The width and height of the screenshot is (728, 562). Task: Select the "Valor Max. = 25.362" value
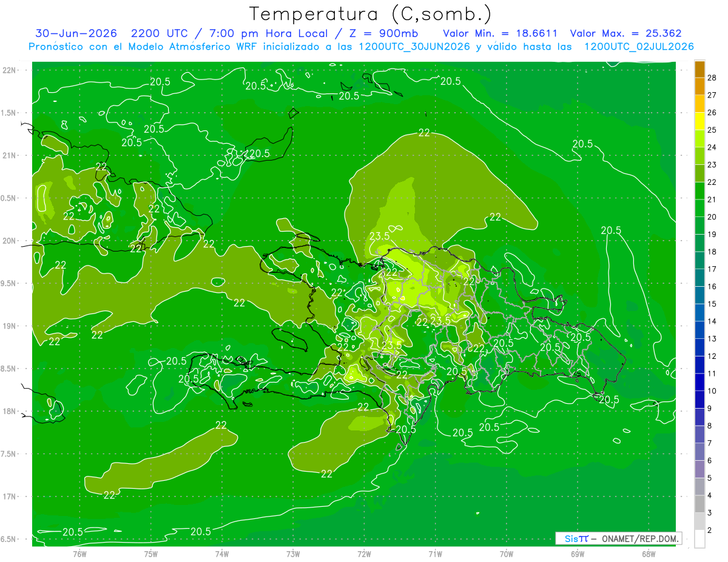pyautogui.click(x=626, y=33)
